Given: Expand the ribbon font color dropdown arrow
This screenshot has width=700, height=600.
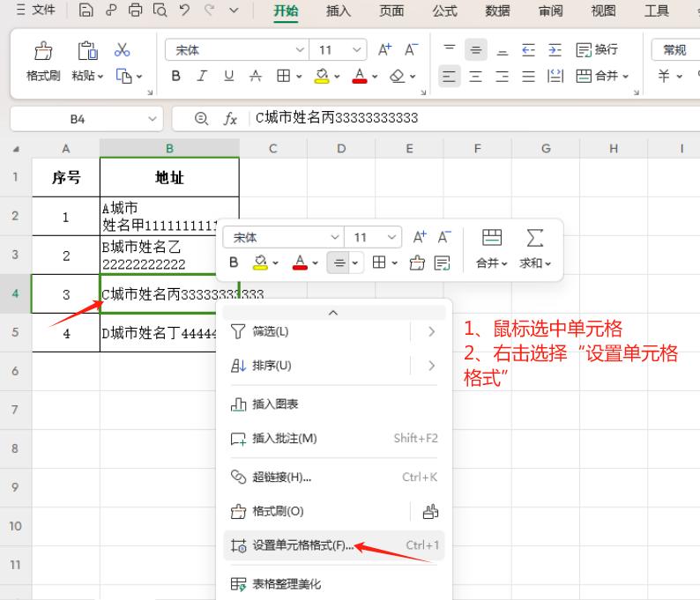Looking at the screenshot, I should click(375, 77).
